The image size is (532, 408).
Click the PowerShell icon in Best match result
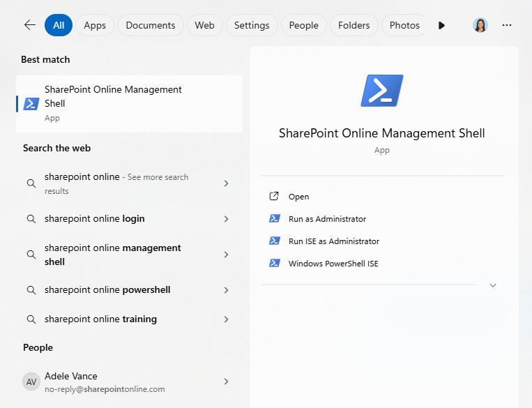click(31, 104)
